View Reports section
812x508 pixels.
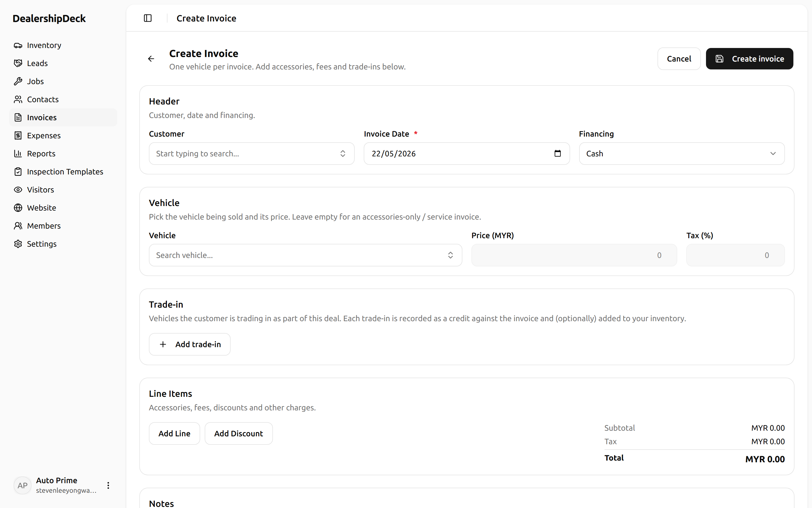click(x=63, y=154)
